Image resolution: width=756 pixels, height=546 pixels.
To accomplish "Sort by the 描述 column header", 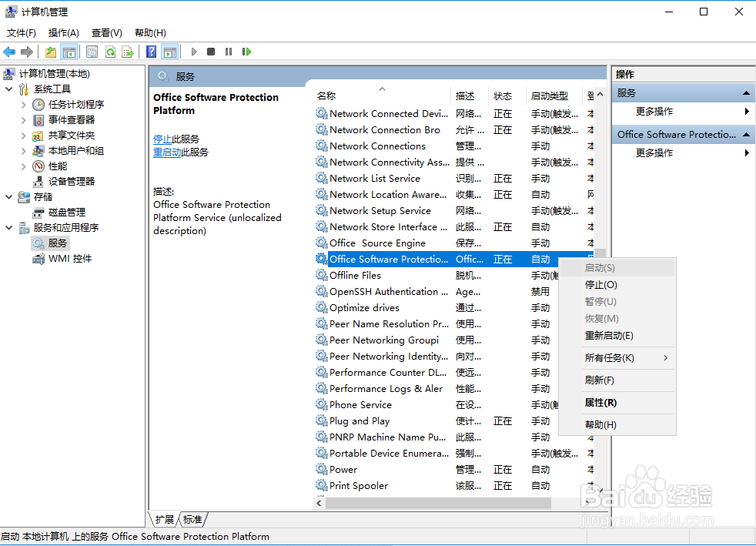I will [470, 96].
